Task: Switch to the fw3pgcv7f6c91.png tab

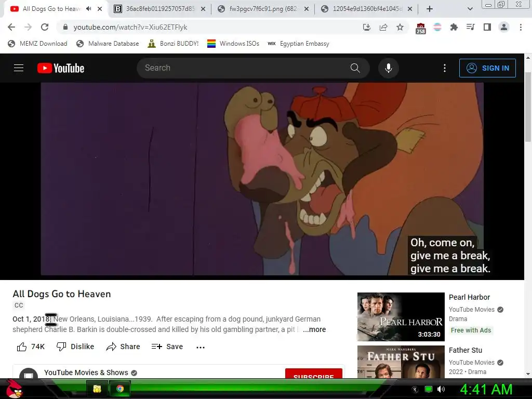Action: tap(263, 9)
